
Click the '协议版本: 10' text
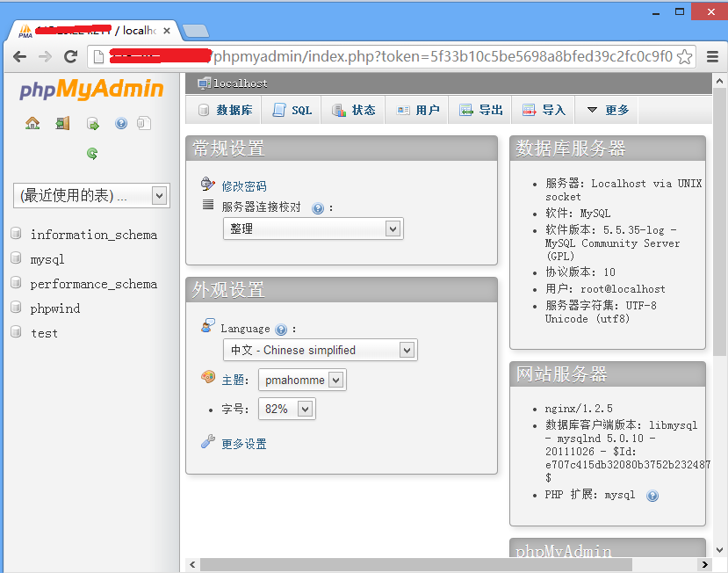tap(580, 272)
